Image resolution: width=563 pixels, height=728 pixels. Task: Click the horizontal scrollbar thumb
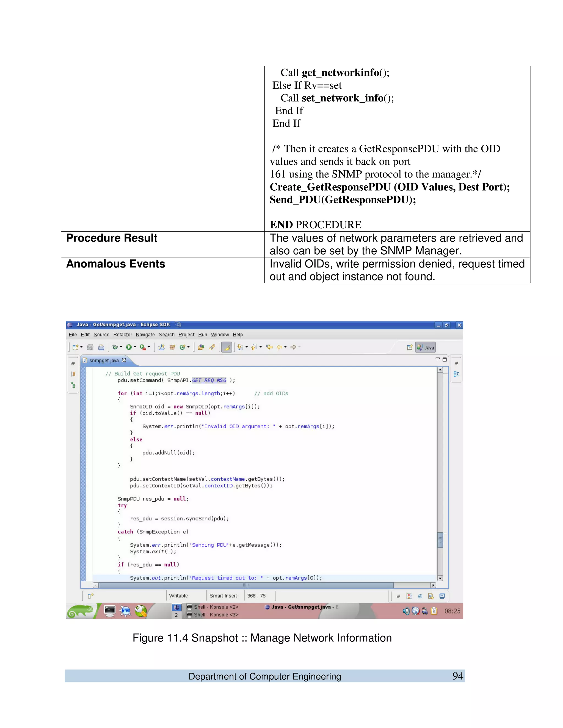coord(246,585)
